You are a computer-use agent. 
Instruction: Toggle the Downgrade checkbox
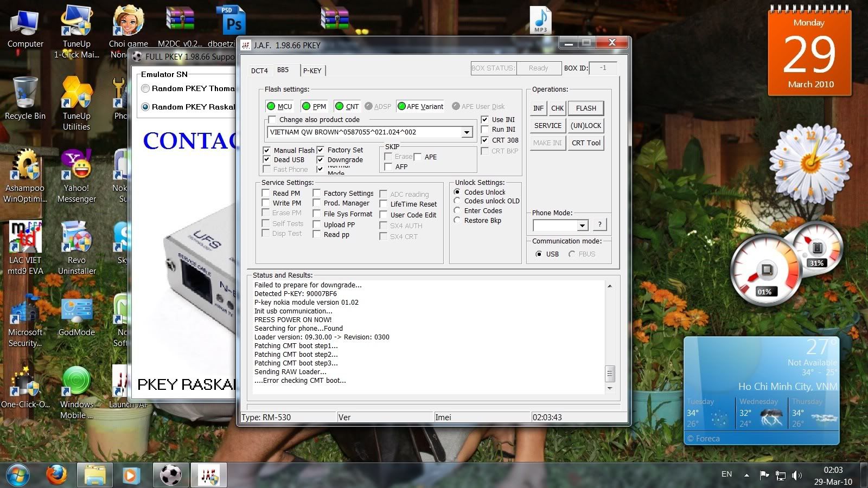point(320,159)
